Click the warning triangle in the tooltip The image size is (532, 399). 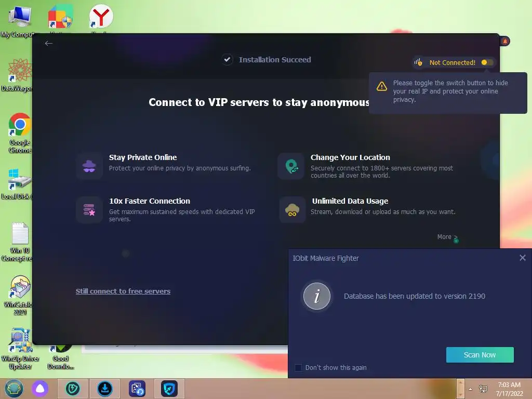click(x=382, y=86)
